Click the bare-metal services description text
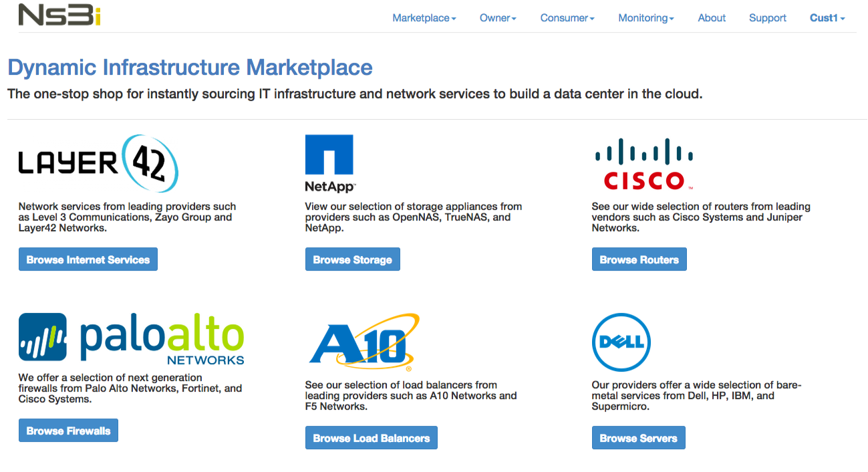Viewport: 868px width, 472px height. (x=696, y=396)
